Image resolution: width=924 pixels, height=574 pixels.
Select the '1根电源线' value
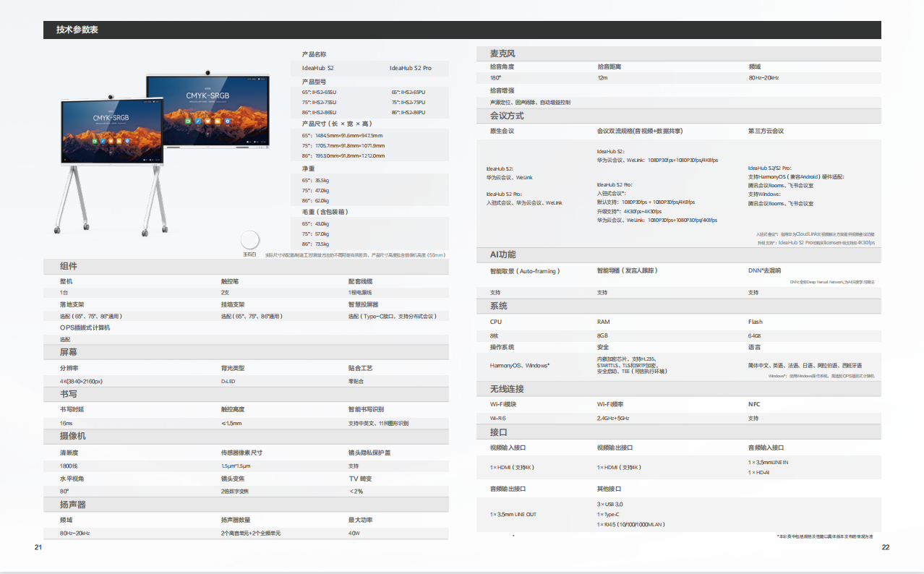(x=360, y=293)
